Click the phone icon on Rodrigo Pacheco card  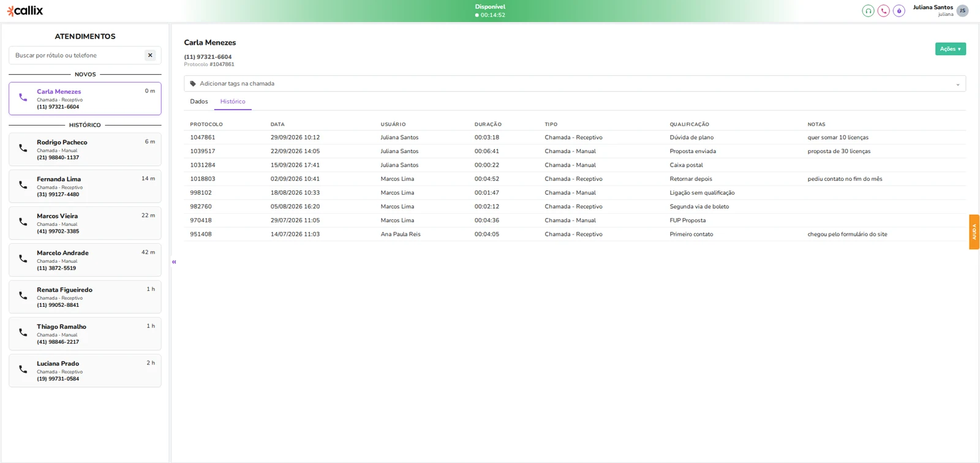(23, 148)
